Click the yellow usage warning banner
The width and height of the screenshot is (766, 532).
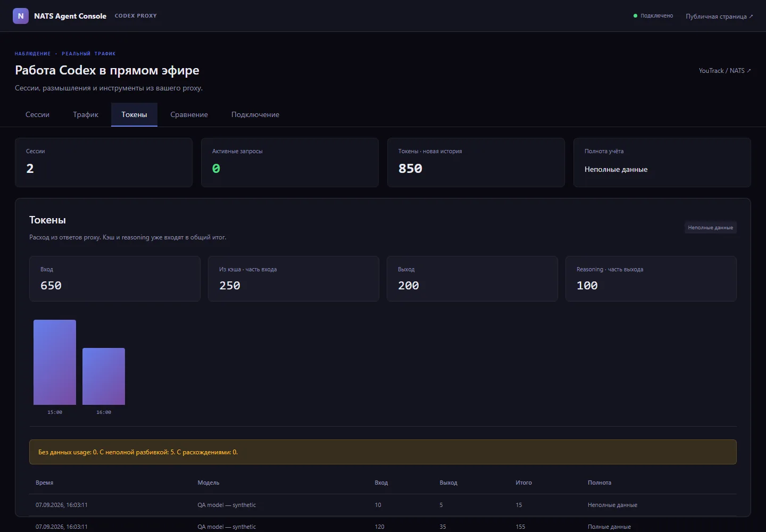(x=383, y=452)
